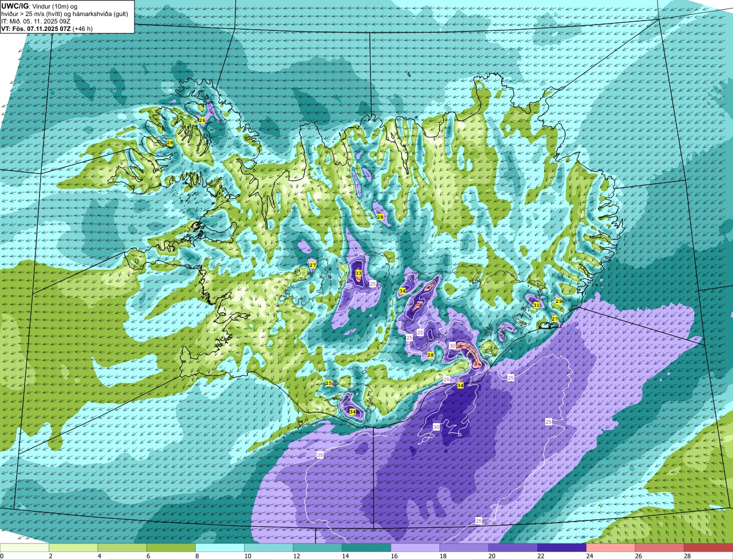The height and width of the screenshot is (560, 733).
Task: Click yellow '27' label just below yellow '29'
Action: click(x=555, y=318)
